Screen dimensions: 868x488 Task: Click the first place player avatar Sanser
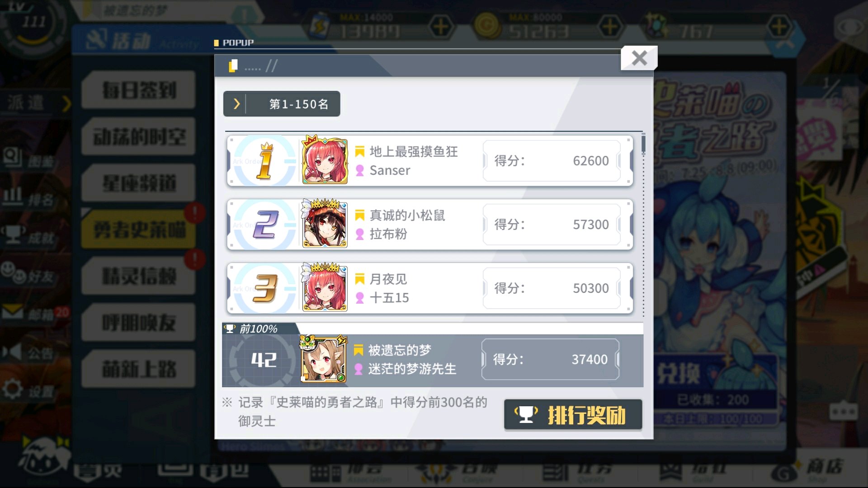[x=325, y=160]
